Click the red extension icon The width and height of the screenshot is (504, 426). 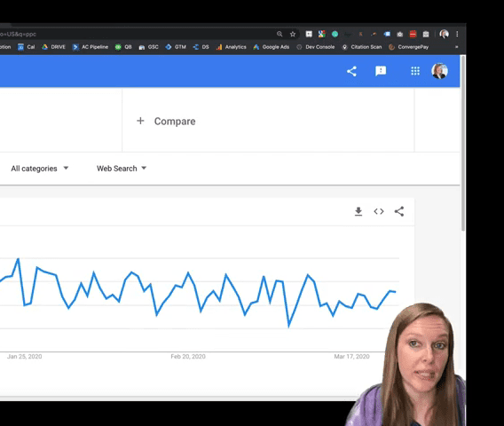(413, 34)
